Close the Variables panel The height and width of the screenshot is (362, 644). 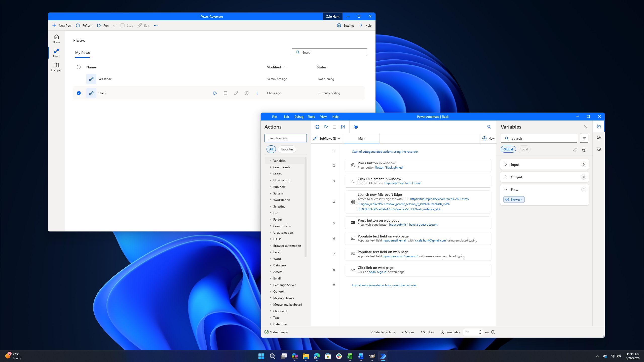pos(585,127)
